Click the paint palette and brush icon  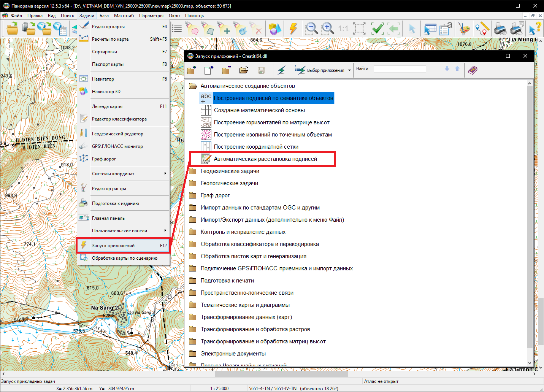[x=464, y=29]
